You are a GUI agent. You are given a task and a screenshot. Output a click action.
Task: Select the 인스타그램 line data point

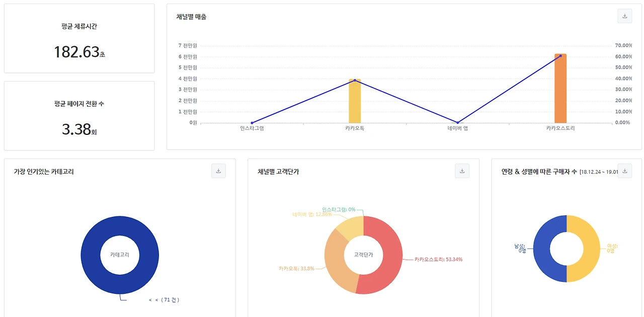point(252,123)
